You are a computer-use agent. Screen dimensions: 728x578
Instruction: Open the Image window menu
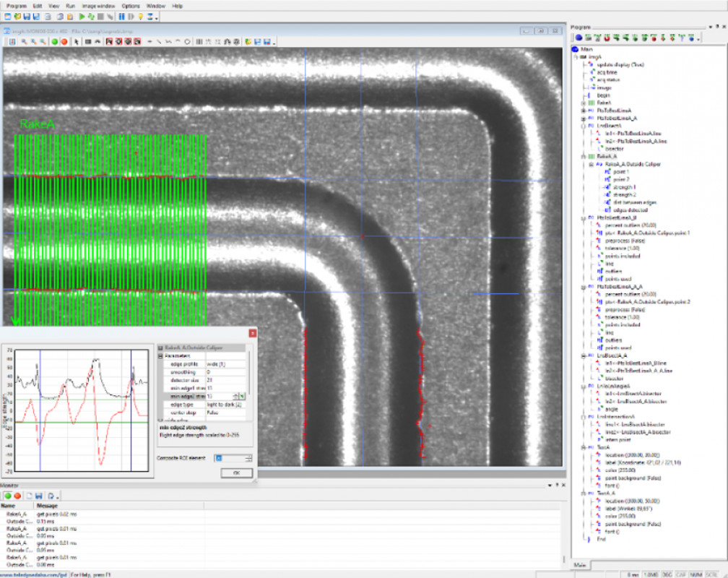(98, 6)
